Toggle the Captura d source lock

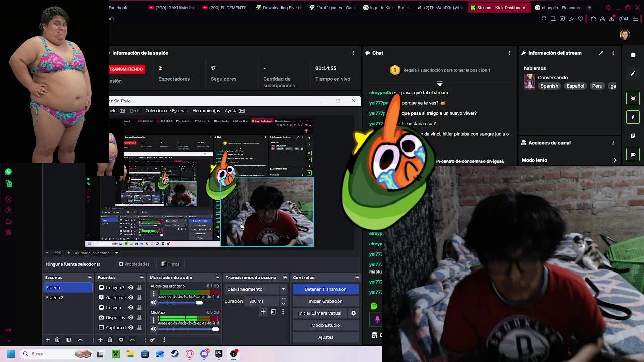click(x=139, y=328)
